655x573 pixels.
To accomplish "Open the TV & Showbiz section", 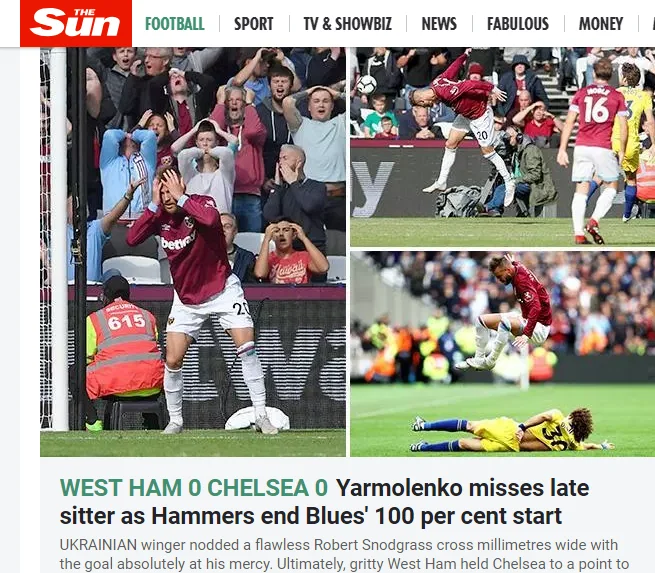I will pos(348,24).
